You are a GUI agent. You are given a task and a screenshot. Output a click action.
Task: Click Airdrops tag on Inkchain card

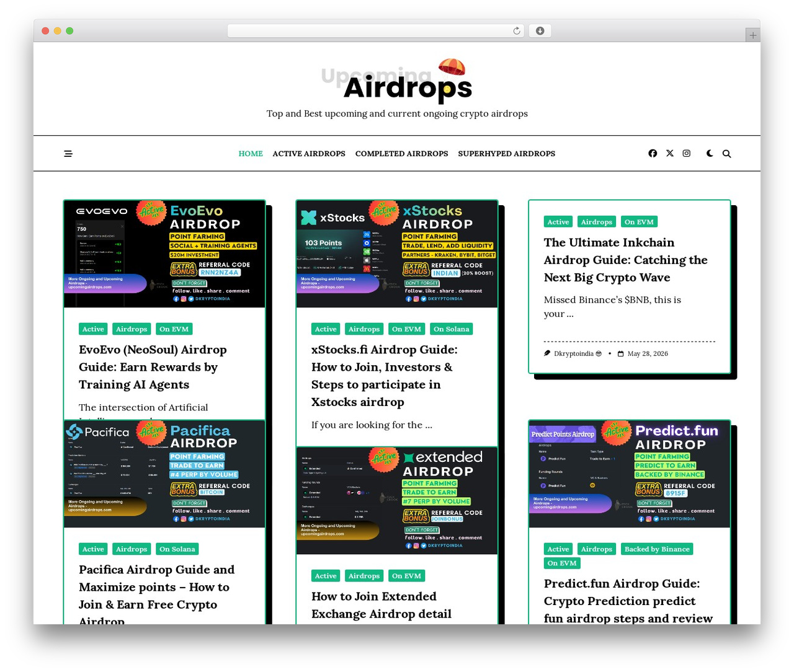tap(597, 222)
